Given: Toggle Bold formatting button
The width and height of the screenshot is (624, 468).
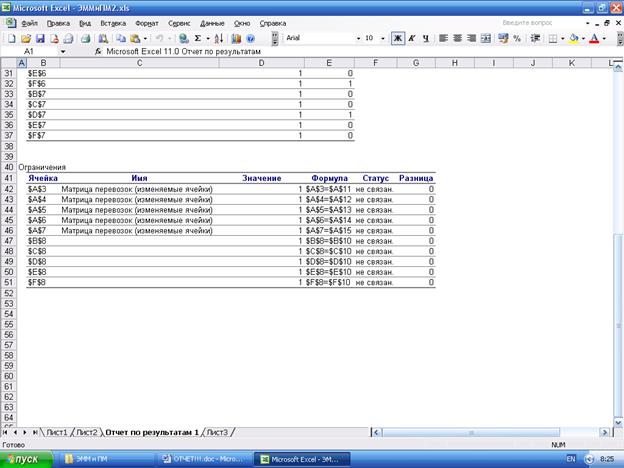Looking at the screenshot, I should 397,38.
